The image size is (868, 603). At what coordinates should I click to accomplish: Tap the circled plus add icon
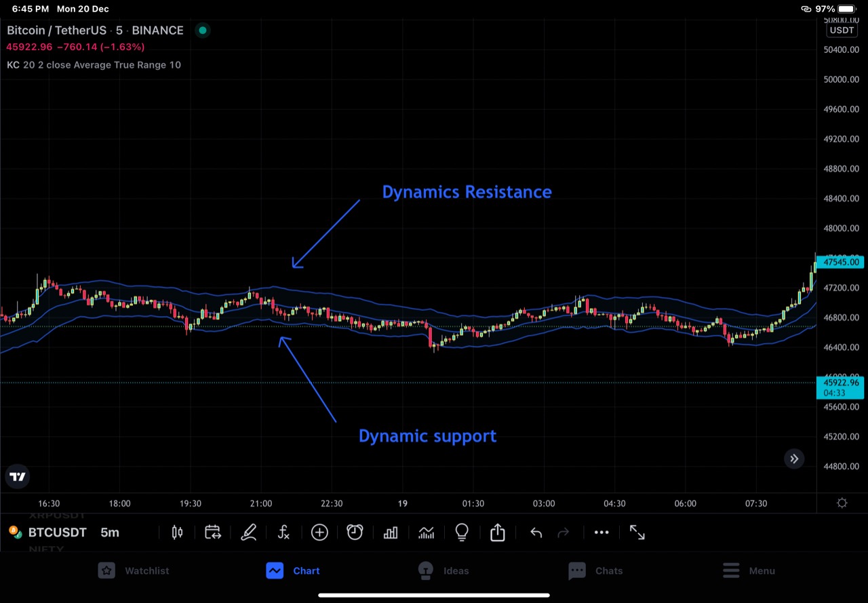[x=319, y=532]
